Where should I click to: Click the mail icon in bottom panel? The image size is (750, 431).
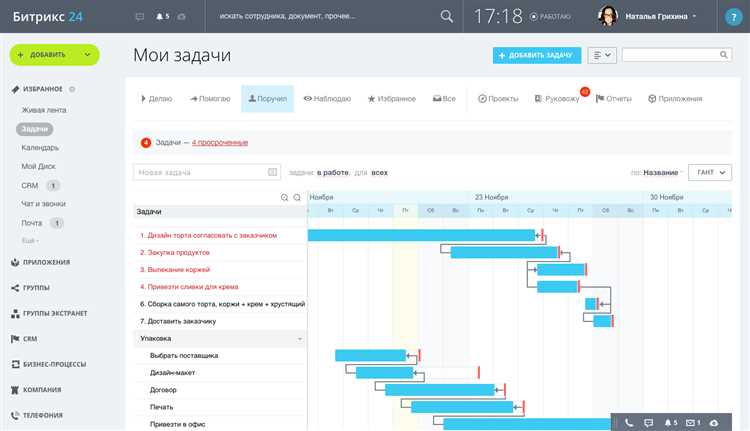click(691, 422)
